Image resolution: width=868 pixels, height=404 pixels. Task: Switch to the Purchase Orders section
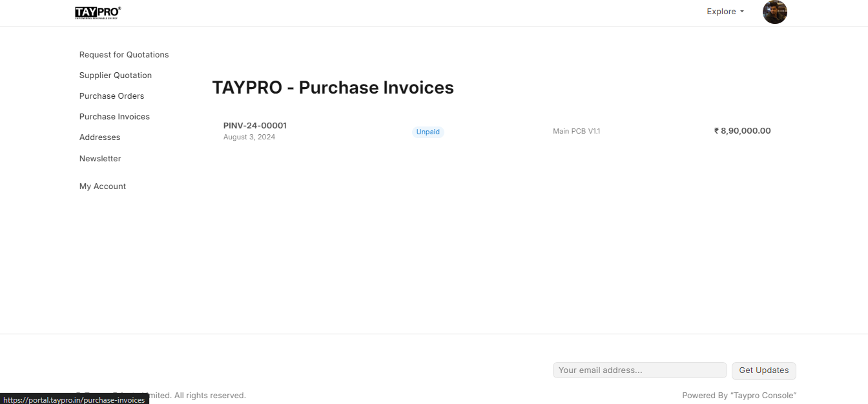[x=112, y=96]
